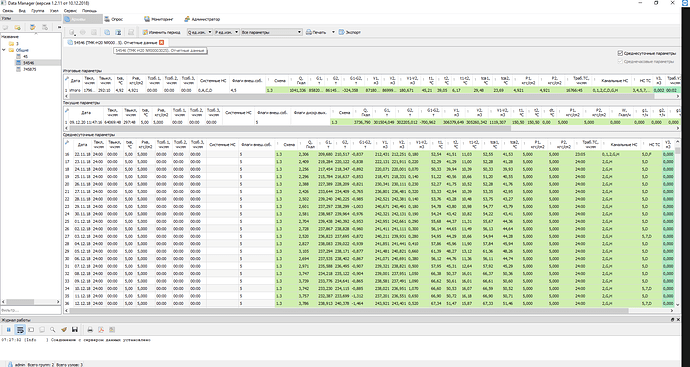
Task: Open the Связь menu
Action: (7, 11)
